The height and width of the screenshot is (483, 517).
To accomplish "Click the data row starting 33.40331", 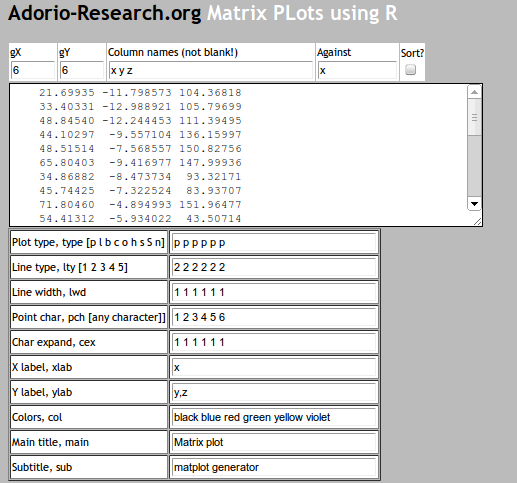I will click(140, 106).
